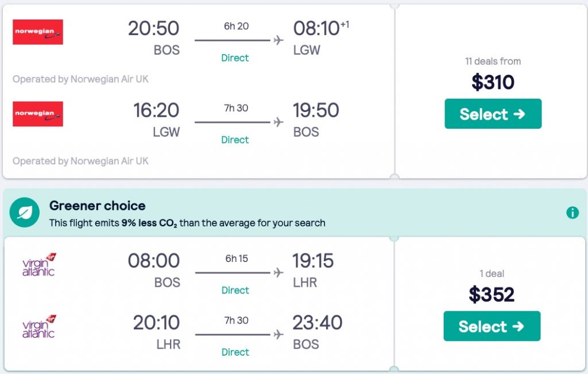Click the Virgin Atlantic logo on the BOS departure
Screen dimensions: 588x374
point(39,264)
